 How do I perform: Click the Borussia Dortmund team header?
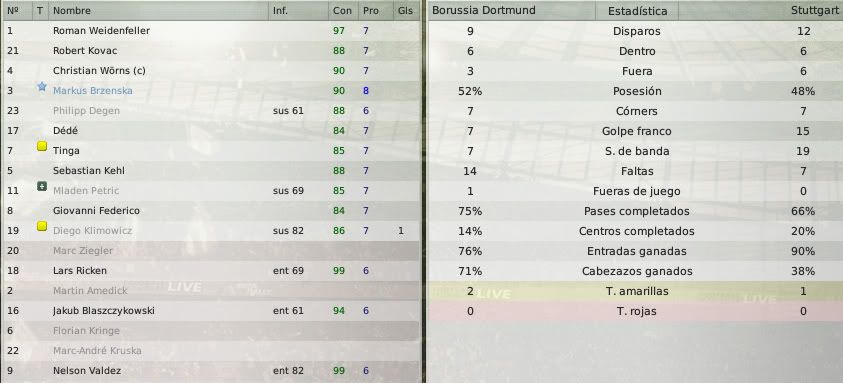484,10
